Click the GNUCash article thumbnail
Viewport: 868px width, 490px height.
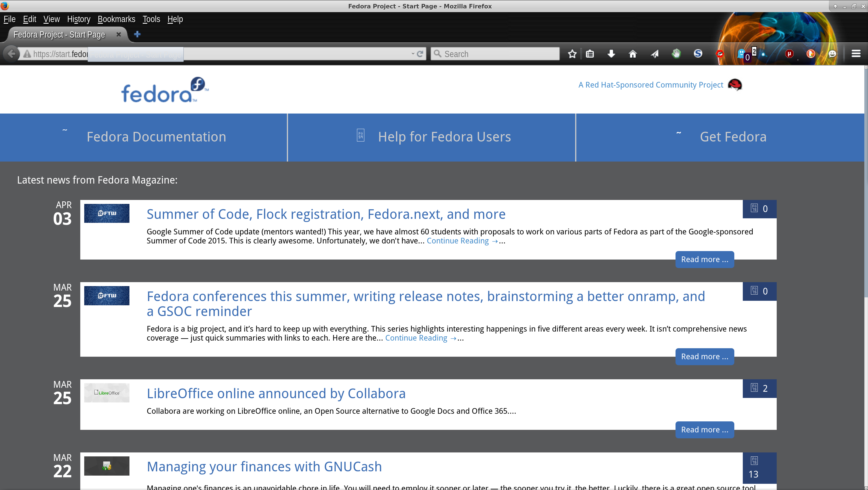(x=107, y=466)
